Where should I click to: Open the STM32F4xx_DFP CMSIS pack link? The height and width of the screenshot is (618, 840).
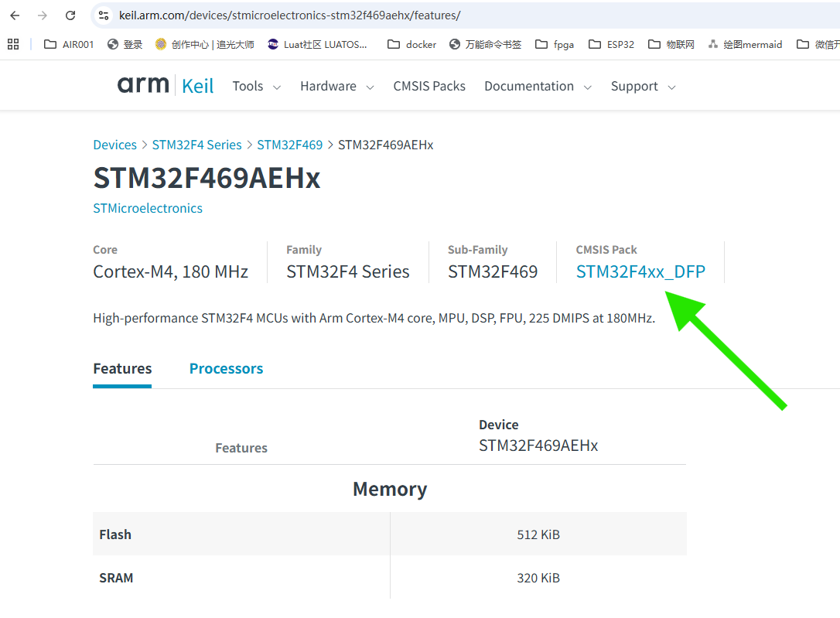[x=640, y=271]
